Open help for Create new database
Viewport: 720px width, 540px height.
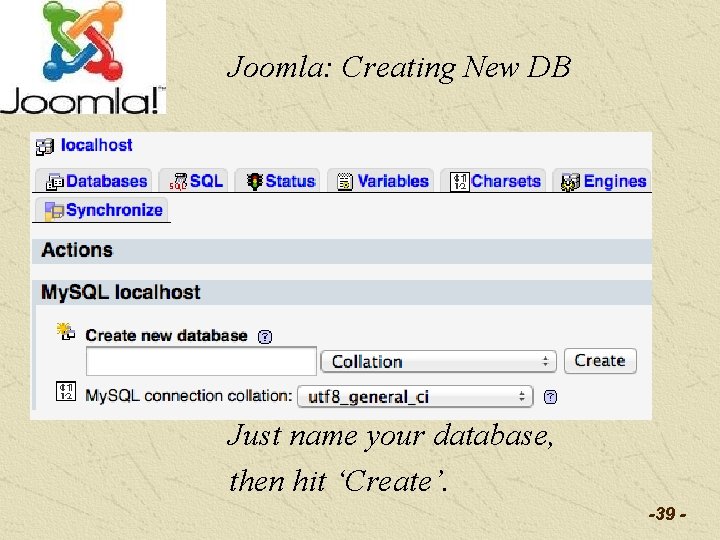point(265,337)
